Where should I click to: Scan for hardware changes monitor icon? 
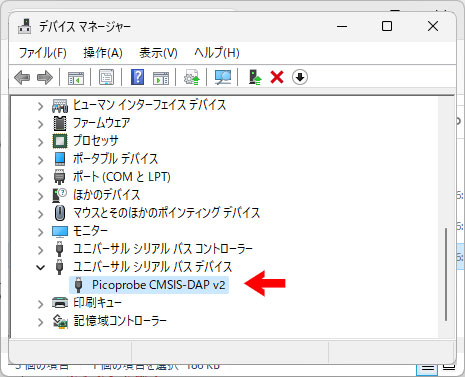(223, 78)
